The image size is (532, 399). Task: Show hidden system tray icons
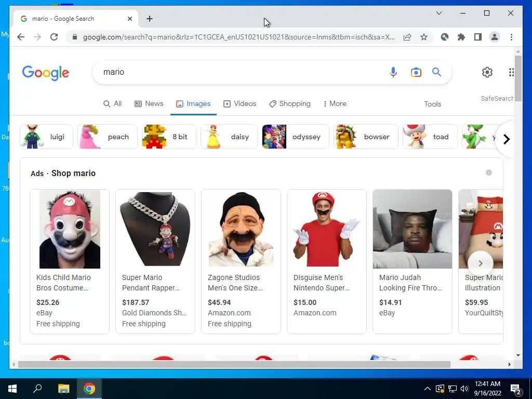click(428, 389)
